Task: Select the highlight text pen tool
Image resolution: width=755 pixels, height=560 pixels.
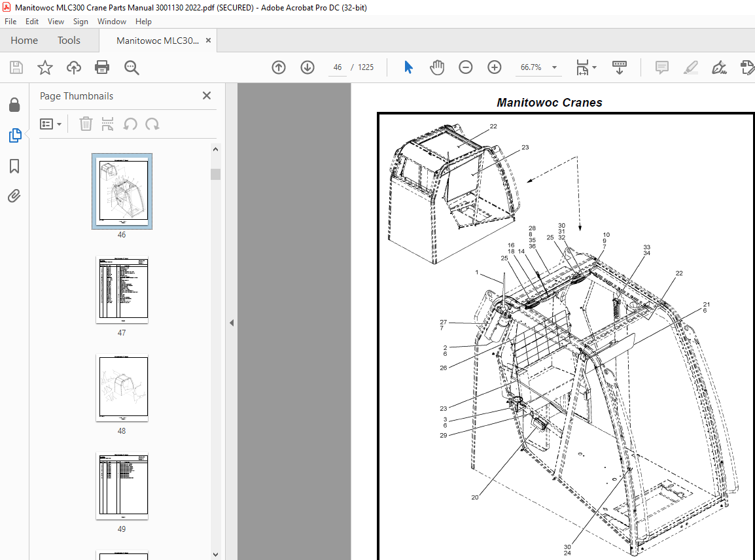Action: click(691, 67)
